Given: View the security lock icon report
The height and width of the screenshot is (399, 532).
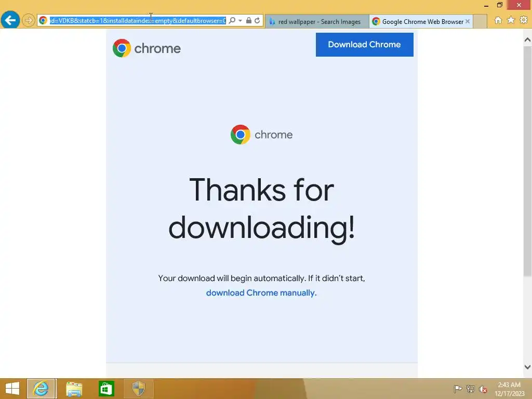Looking at the screenshot, I should point(249,20).
